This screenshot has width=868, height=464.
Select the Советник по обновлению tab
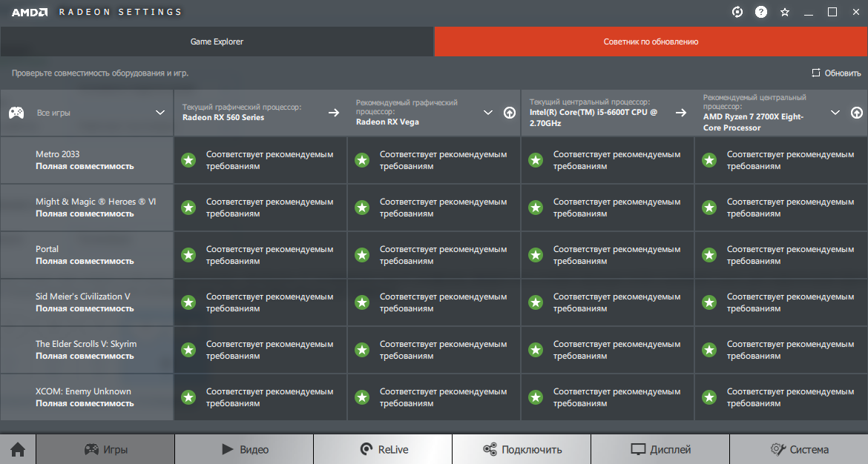tap(651, 42)
